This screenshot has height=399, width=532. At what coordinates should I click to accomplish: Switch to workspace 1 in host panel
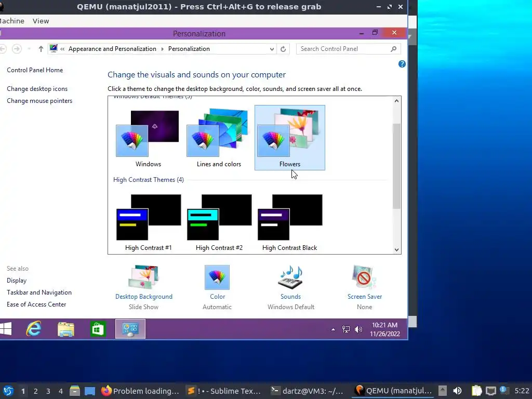click(23, 391)
